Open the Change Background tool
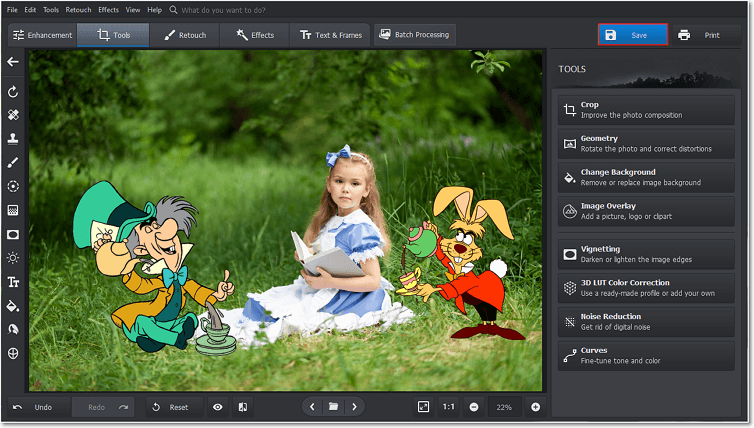Screen dimensions: 754x428 646,177
